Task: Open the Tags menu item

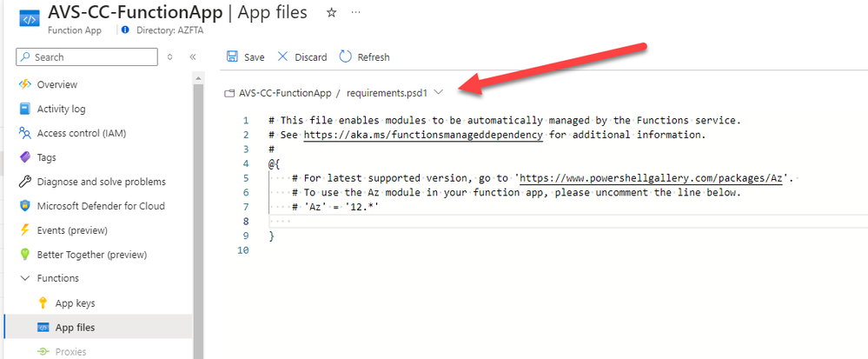Action: click(x=47, y=157)
